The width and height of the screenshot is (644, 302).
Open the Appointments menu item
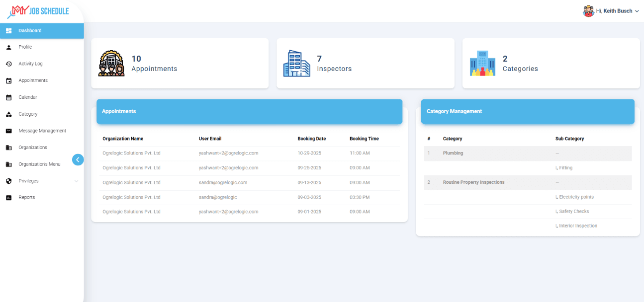(x=33, y=80)
